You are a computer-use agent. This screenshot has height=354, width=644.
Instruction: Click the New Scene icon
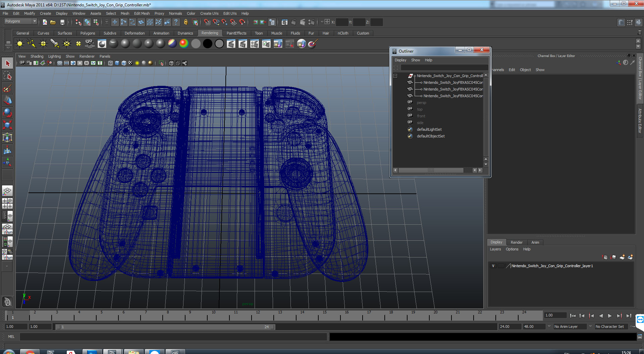(45, 22)
